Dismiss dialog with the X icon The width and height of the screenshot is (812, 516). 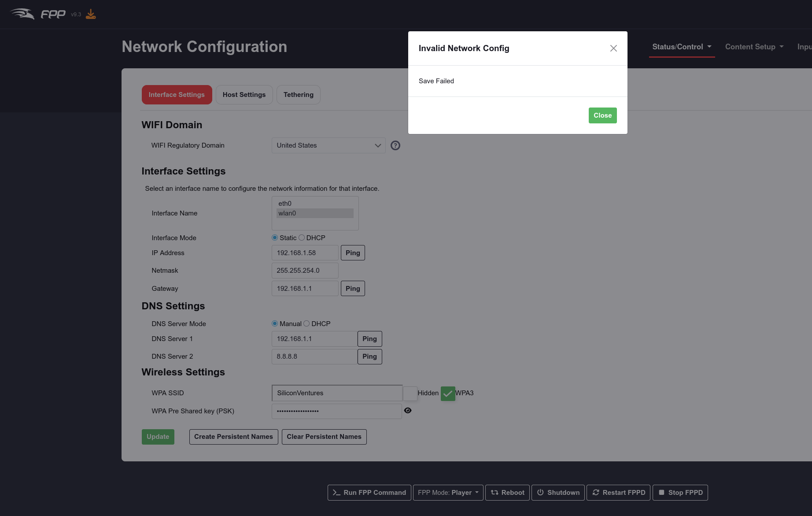613,48
